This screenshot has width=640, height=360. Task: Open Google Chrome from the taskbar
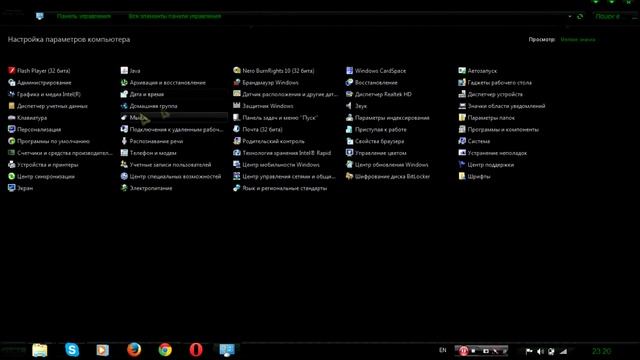click(x=165, y=350)
